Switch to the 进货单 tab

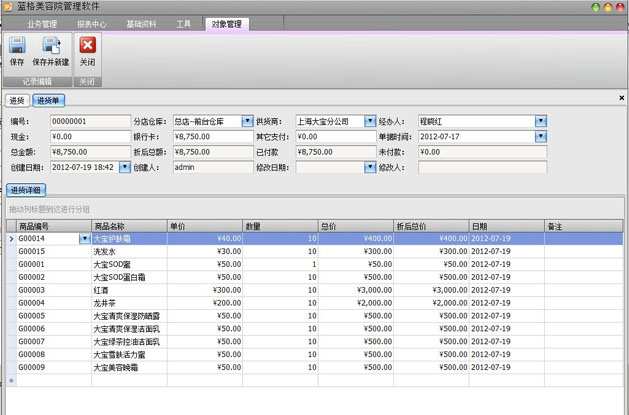point(48,101)
